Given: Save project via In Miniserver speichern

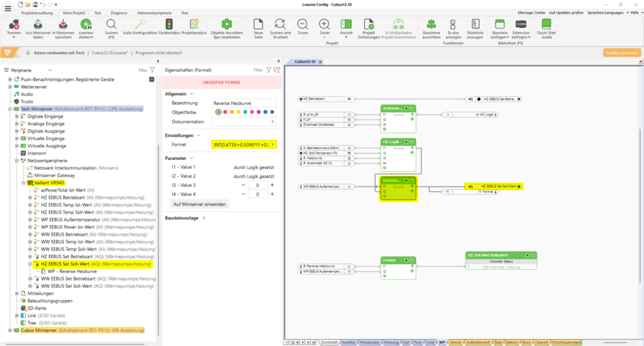Looking at the screenshot, I should tap(63, 24).
